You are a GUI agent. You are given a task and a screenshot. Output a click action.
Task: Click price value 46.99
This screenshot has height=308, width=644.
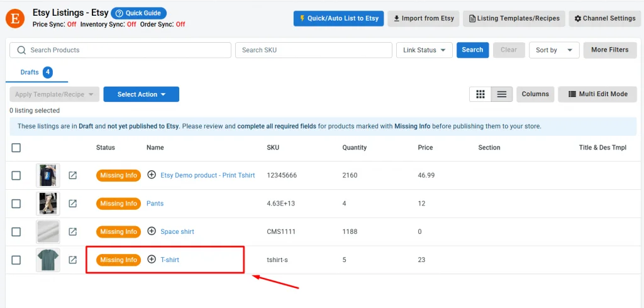[x=426, y=175]
